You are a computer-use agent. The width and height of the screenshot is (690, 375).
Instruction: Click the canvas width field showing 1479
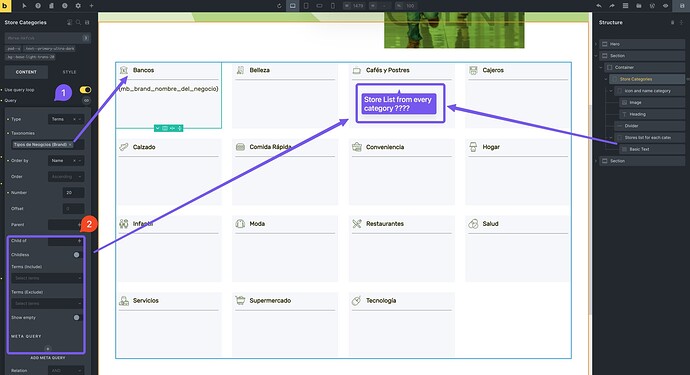coord(355,6)
